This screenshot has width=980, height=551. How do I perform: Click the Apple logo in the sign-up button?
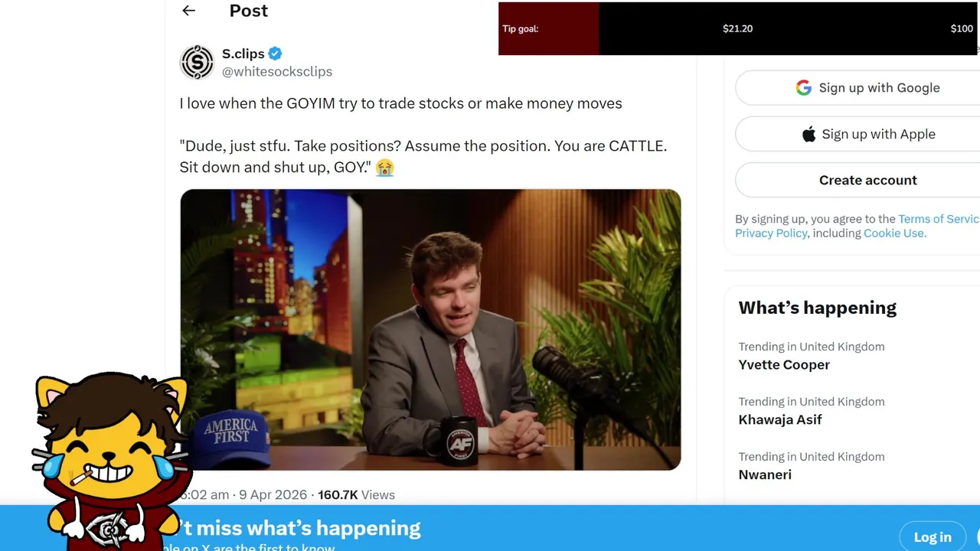click(x=808, y=135)
